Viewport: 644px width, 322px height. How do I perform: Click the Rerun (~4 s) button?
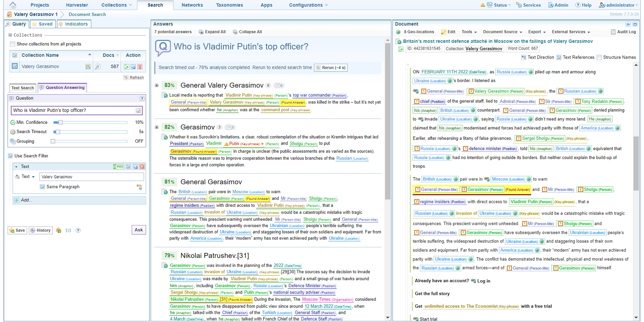[330, 68]
